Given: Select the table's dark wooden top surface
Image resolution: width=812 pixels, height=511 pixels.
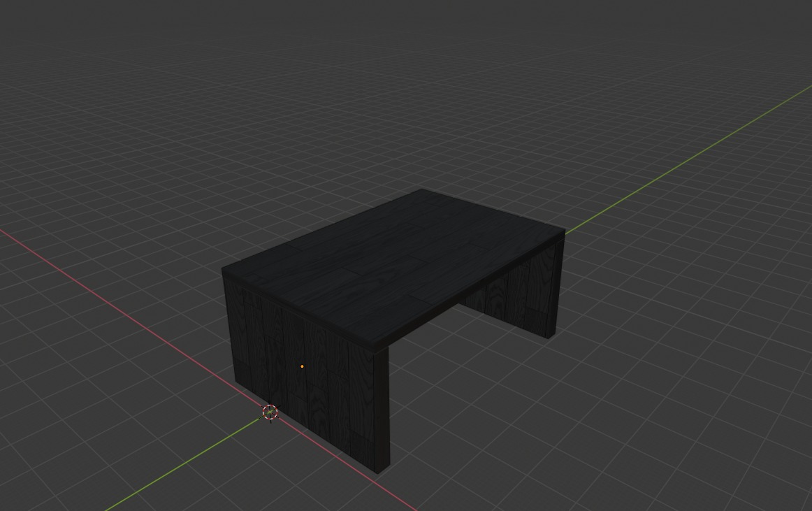Looking at the screenshot, I should [393, 266].
